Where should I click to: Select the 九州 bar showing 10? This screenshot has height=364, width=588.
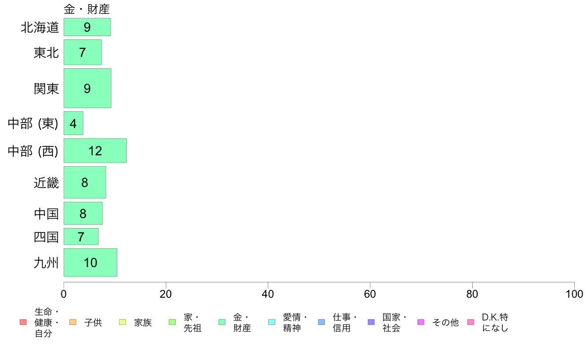(91, 263)
